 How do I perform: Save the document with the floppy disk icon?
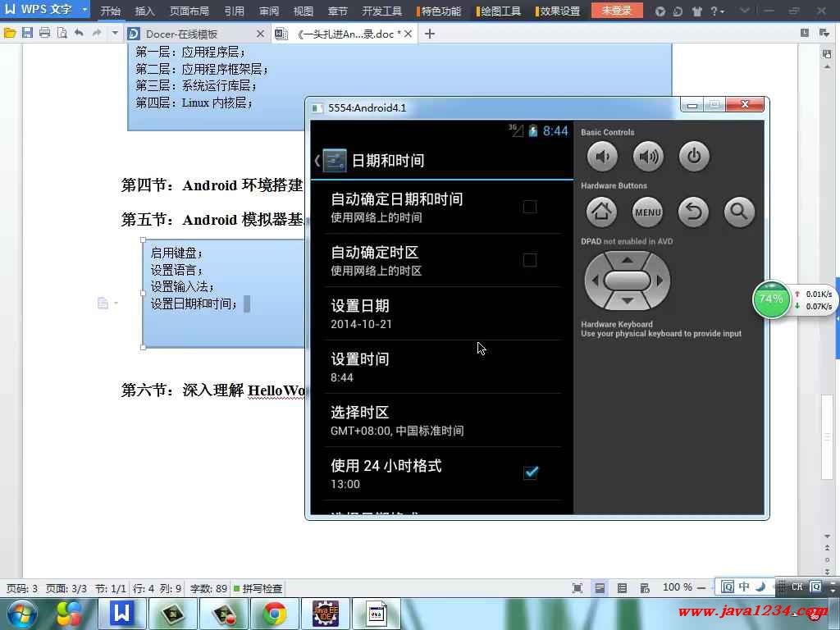point(27,33)
